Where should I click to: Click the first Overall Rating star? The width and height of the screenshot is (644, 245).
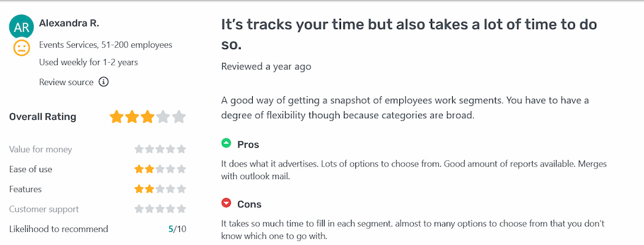116,117
